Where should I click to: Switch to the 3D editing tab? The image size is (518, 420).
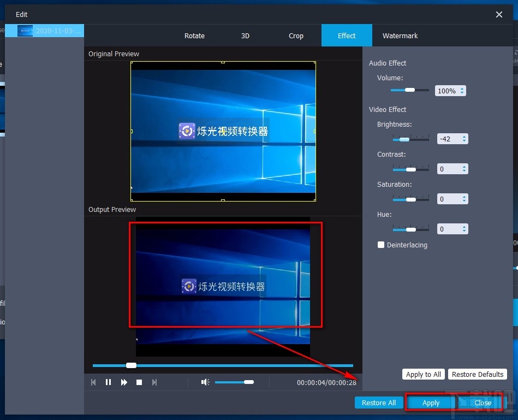coord(245,36)
